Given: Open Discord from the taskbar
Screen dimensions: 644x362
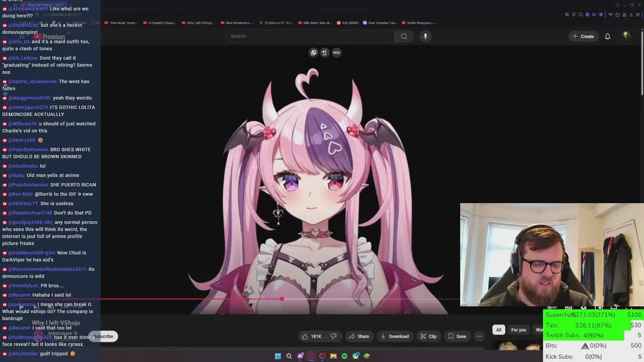Looking at the screenshot, I should pyautogui.click(x=300, y=356).
